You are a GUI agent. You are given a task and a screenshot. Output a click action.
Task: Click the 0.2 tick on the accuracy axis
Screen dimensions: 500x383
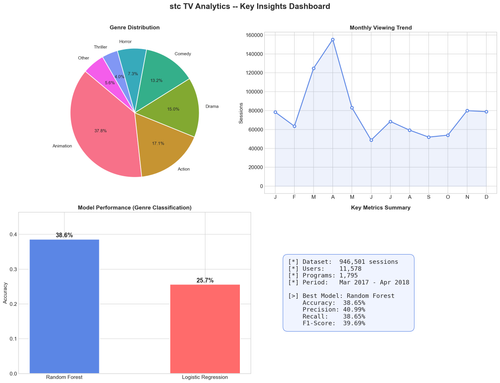click(13, 304)
